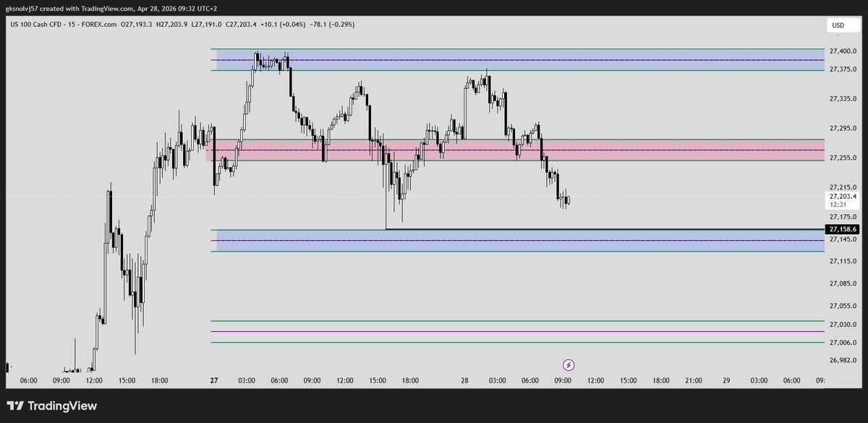Select the black 27,158.6 price line label

click(x=843, y=228)
